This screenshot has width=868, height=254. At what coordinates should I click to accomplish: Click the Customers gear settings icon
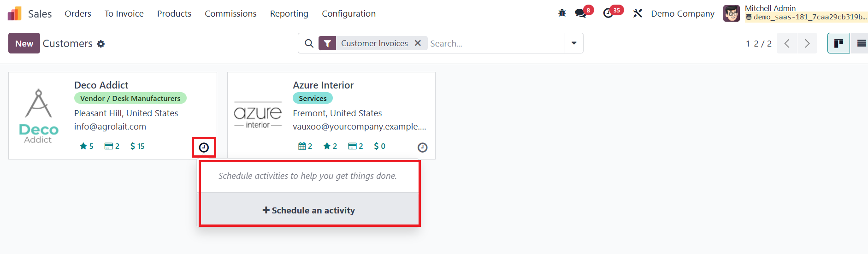101,44
